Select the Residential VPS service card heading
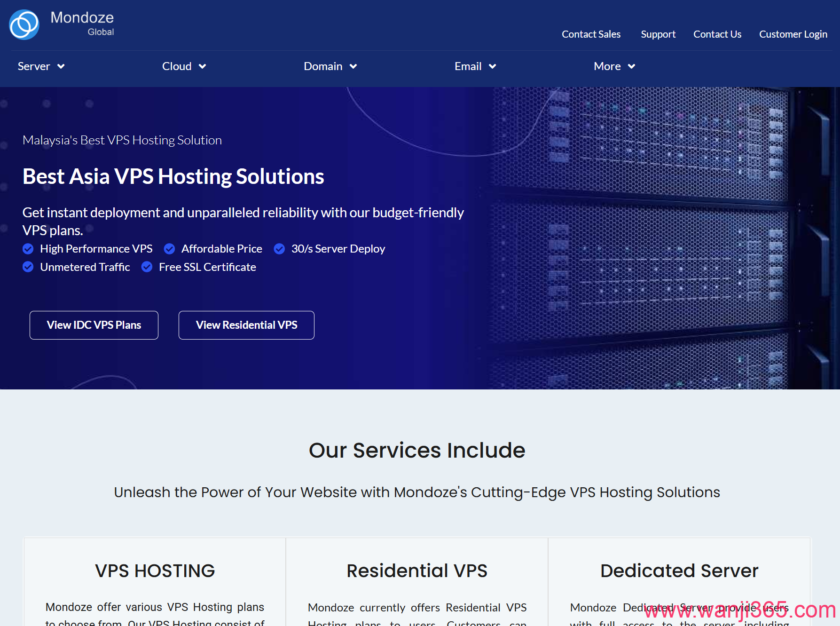 tap(416, 571)
